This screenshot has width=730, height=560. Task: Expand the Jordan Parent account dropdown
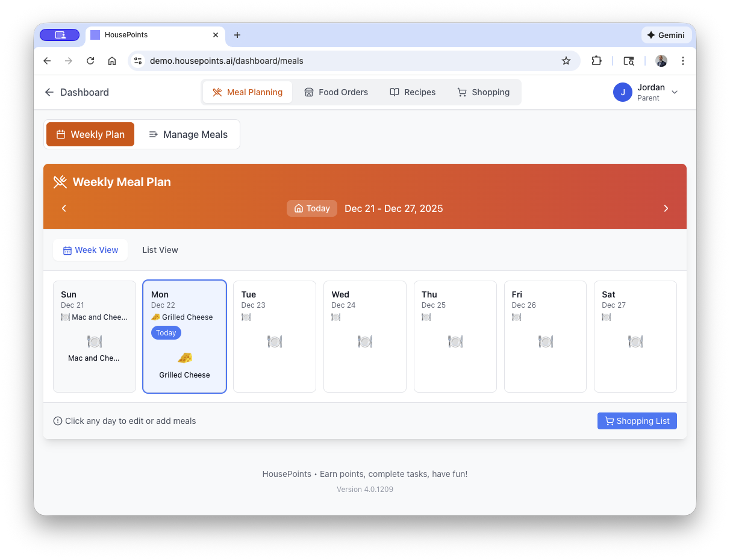pyautogui.click(x=646, y=92)
